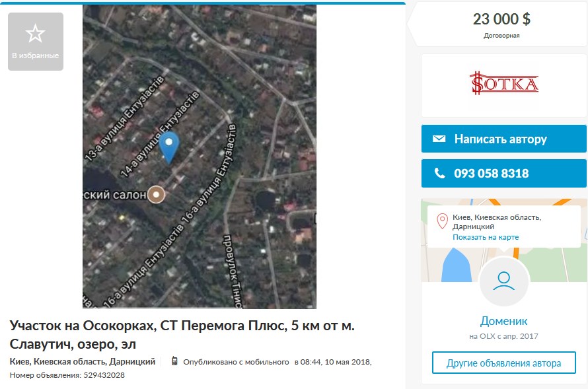The image size is (588, 389).
Task: Open Показать на карте link
Action: tap(486, 237)
